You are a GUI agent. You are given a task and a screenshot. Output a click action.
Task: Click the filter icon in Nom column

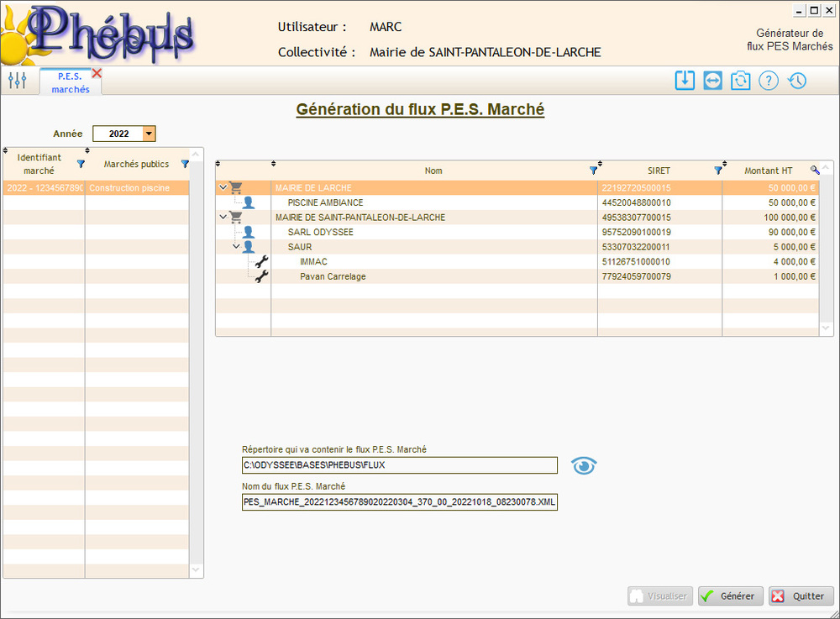(x=593, y=170)
